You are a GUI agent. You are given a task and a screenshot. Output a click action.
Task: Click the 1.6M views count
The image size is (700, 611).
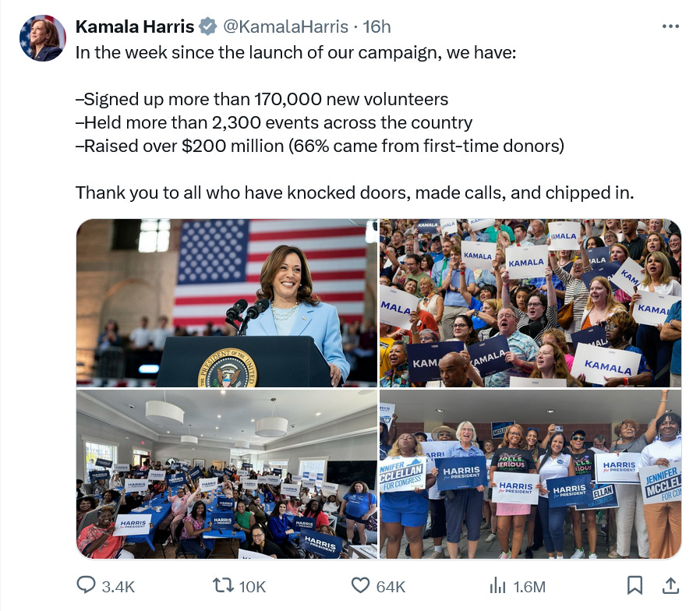point(529,587)
